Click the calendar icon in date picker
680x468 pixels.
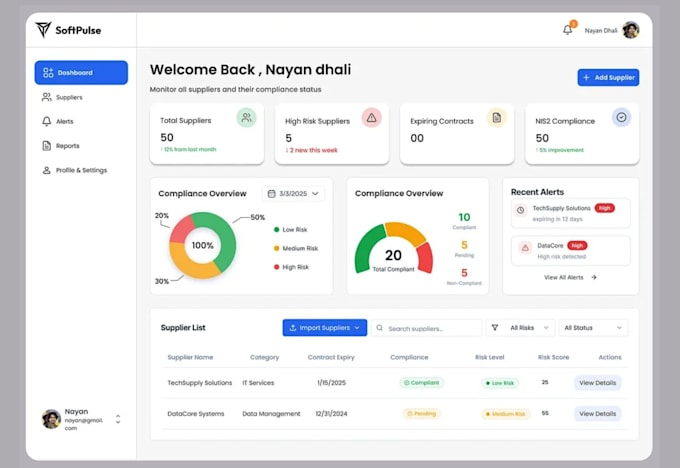271,193
